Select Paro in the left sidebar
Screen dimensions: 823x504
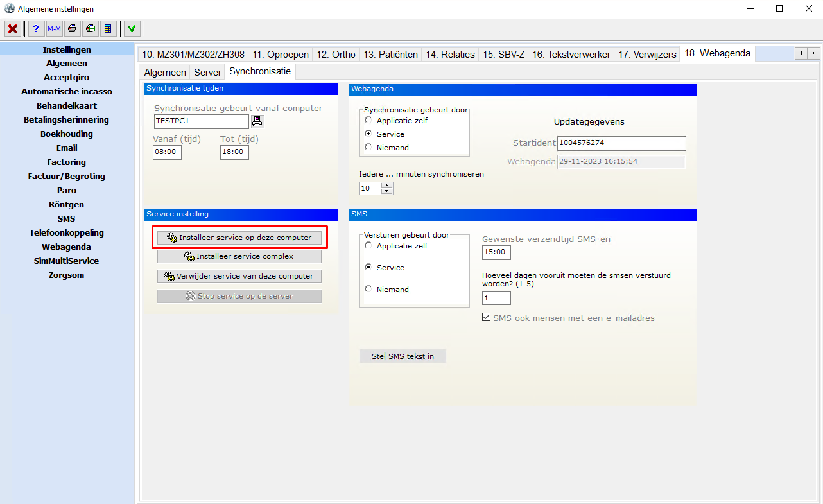coord(67,191)
